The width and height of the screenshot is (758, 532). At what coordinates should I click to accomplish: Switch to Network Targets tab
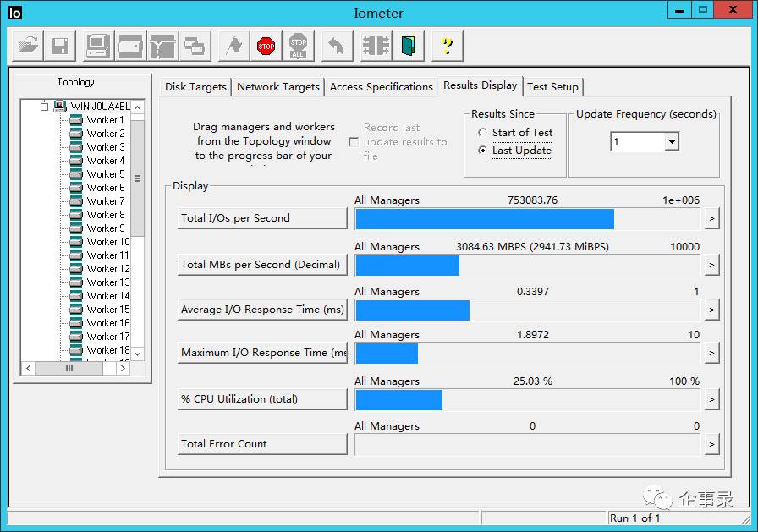278,87
